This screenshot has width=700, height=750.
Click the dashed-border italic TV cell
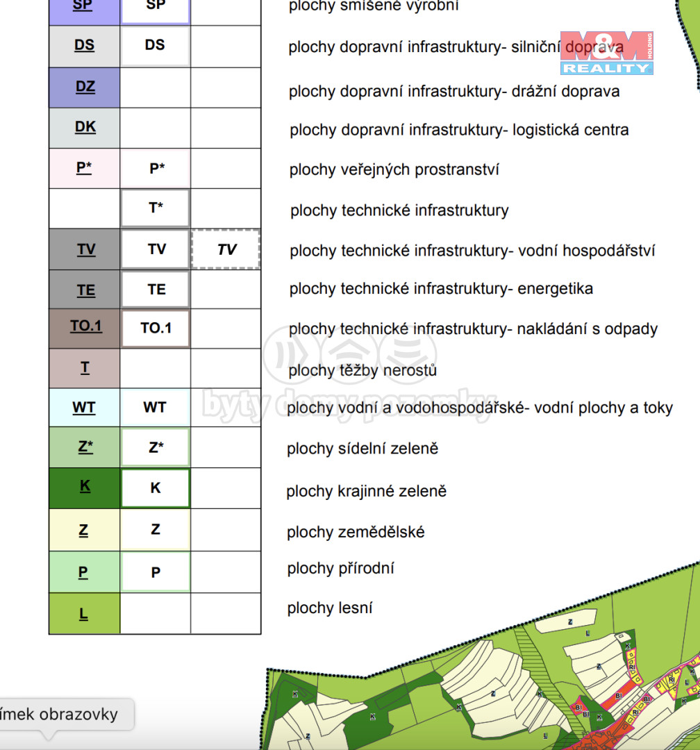[226, 249]
